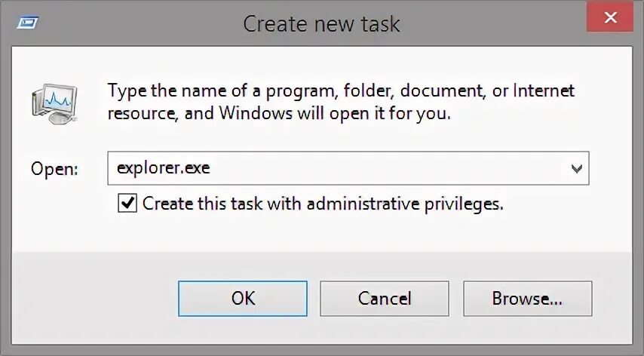Screen dimensions: 644x356
Task: Click the checkmark box beside 'Create this task'
Action: pyautogui.click(x=128, y=203)
